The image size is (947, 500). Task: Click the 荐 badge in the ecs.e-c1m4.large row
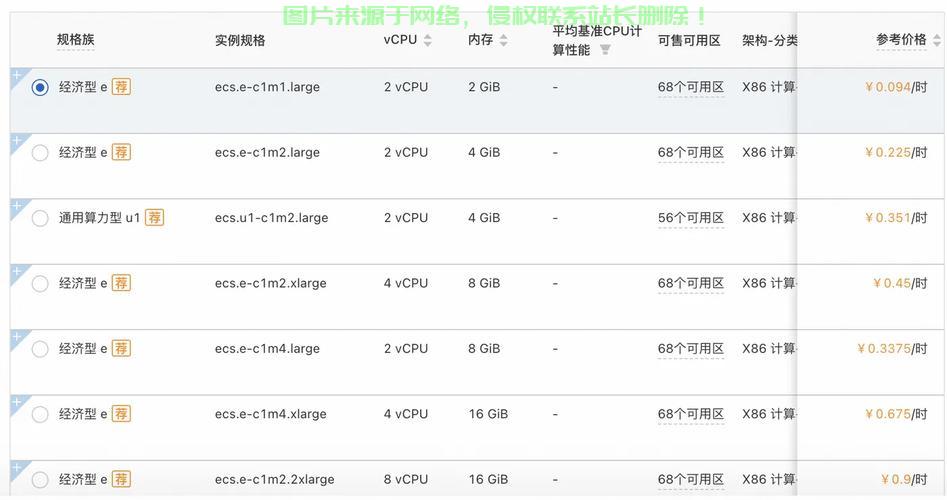(x=121, y=349)
